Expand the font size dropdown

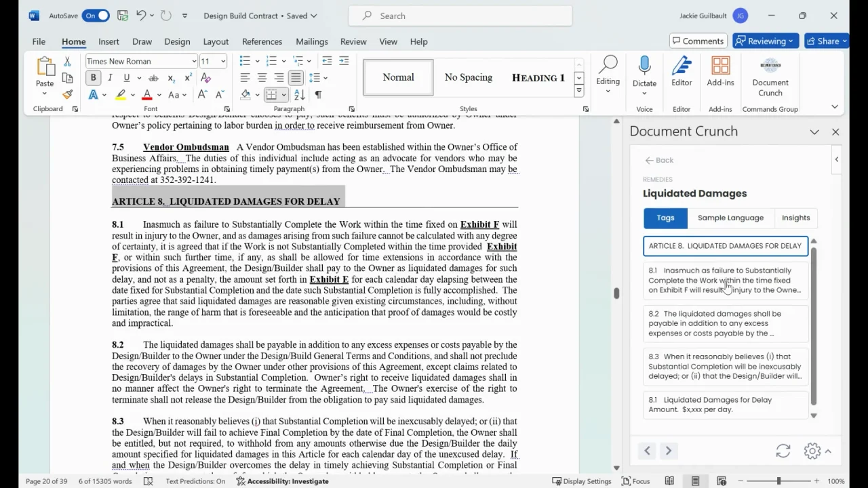pyautogui.click(x=223, y=62)
